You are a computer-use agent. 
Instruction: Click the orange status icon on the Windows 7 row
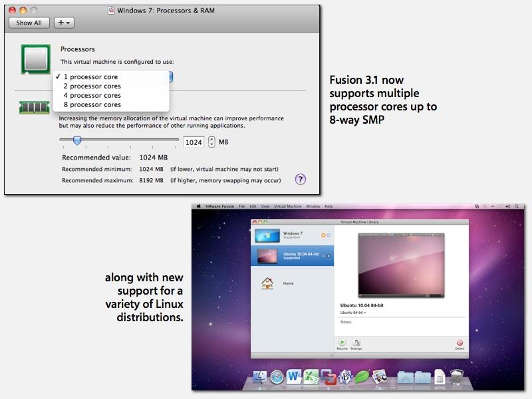[x=323, y=235]
